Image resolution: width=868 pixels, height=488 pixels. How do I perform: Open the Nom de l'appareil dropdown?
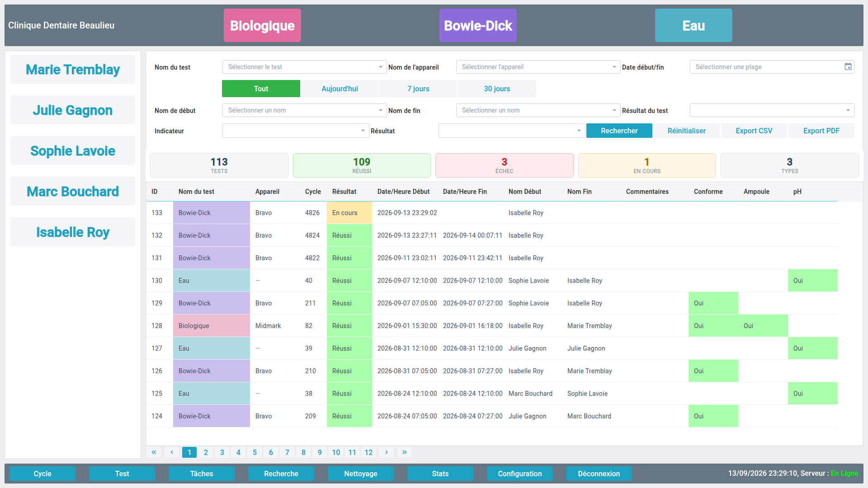(x=538, y=67)
